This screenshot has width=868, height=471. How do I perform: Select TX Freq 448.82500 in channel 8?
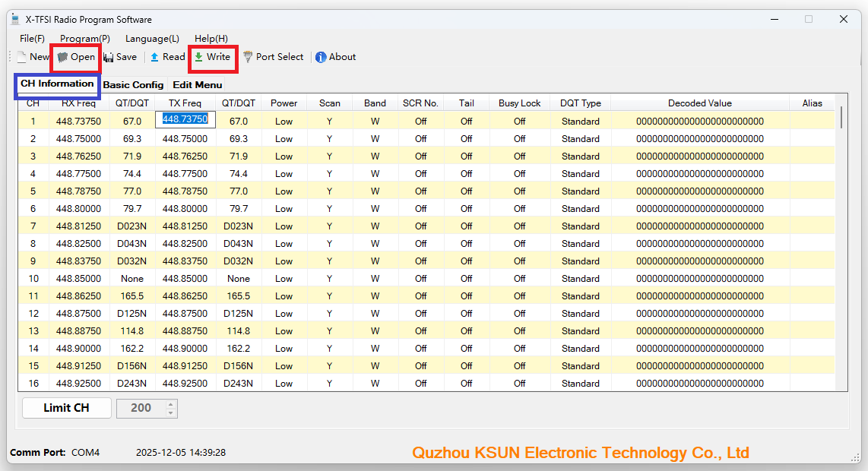coord(185,244)
